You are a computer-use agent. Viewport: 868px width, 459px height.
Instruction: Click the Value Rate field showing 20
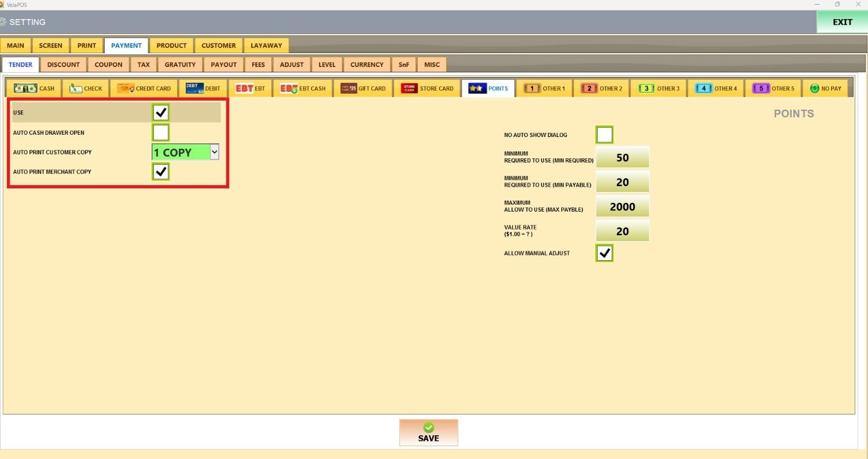pyautogui.click(x=622, y=231)
